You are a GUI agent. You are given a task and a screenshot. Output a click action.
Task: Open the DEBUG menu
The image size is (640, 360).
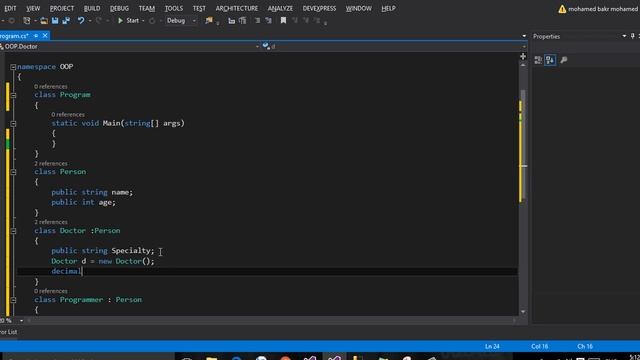(x=119, y=8)
